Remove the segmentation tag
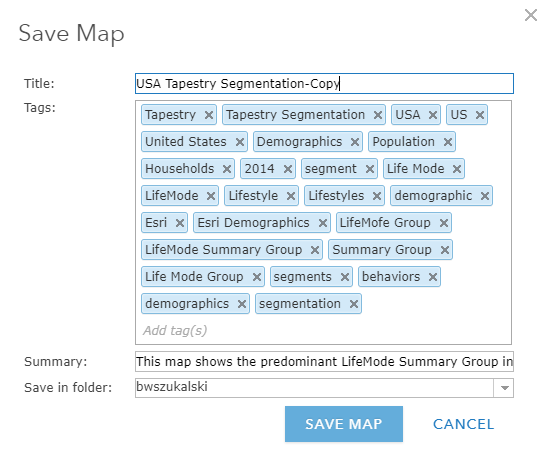541x450 pixels. (354, 304)
